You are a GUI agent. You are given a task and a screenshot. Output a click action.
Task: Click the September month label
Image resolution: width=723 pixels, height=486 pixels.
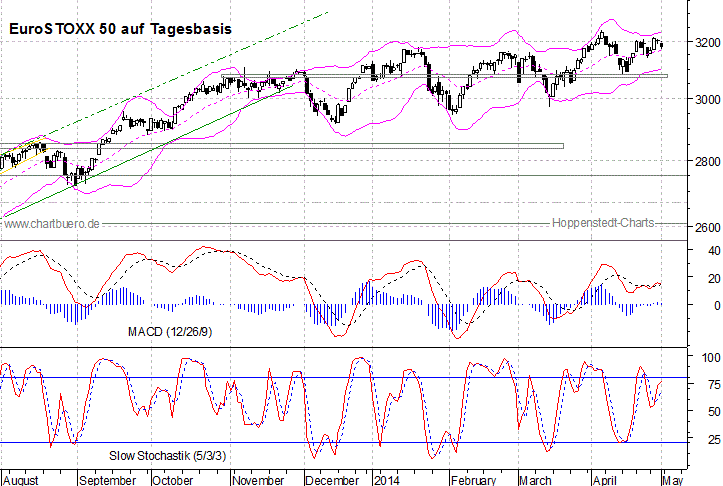click(107, 480)
